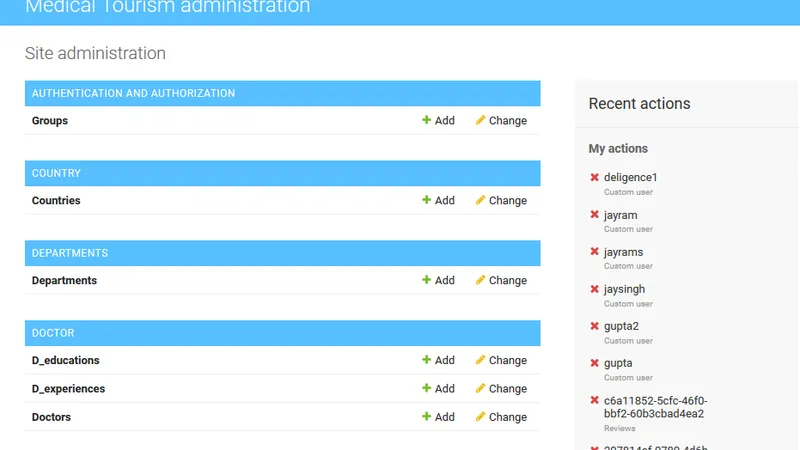The height and width of the screenshot is (450, 800).
Task: Click the pencil icon for Departments
Action: pos(480,280)
